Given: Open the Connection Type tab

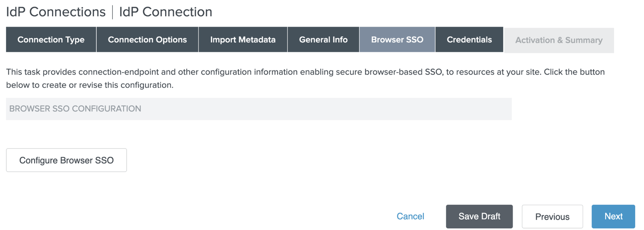Looking at the screenshot, I should [x=51, y=40].
